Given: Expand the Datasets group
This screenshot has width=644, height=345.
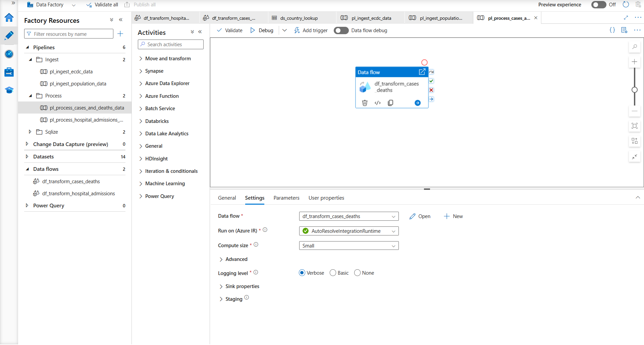Looking at the screenshot, I should [27, 156].
